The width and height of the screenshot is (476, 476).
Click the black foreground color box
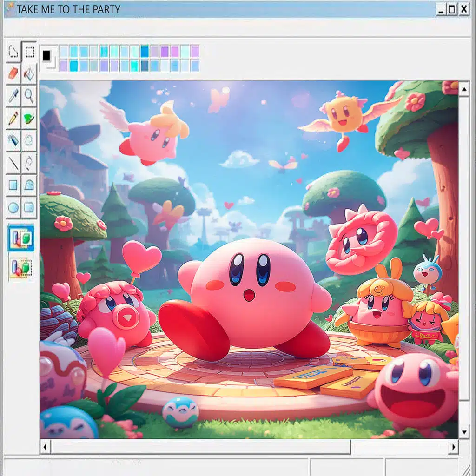pos(46,56)
